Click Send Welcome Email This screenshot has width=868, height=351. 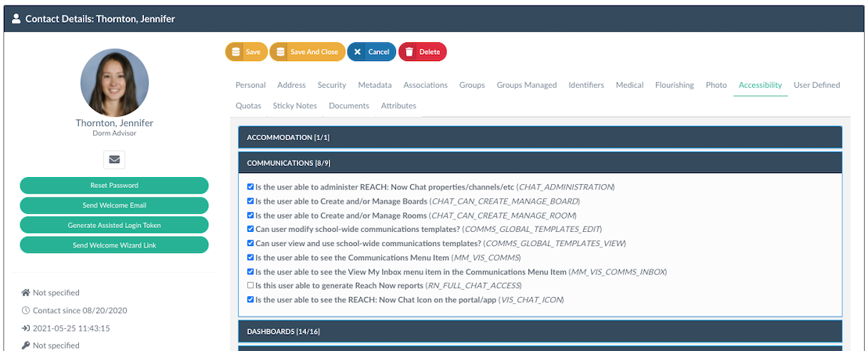point(114,205)
